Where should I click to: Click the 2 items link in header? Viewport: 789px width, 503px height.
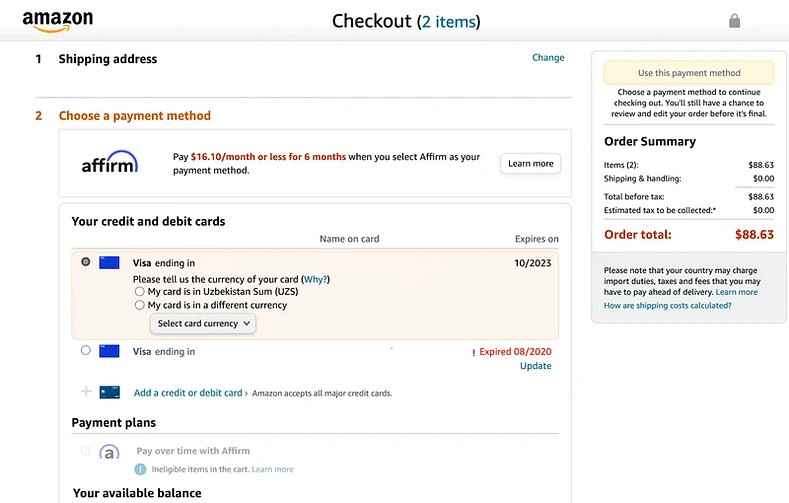(x=448, y=21)
